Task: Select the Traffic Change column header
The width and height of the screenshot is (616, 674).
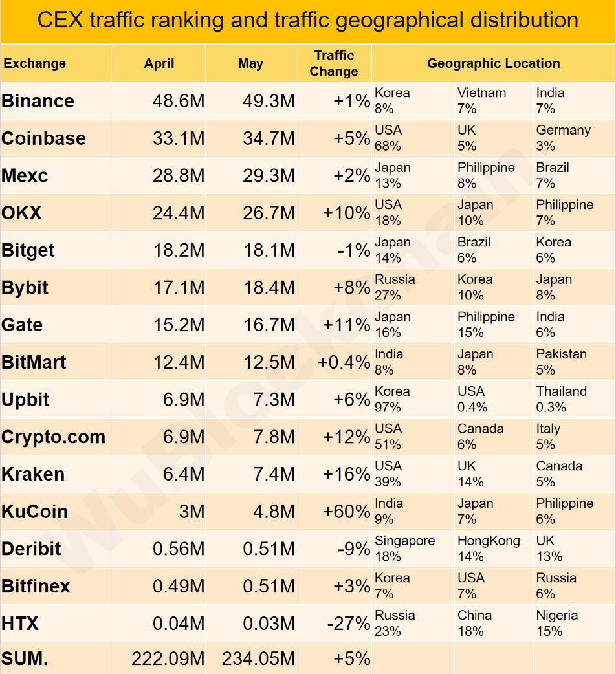Action: click(x=334, y=63)
